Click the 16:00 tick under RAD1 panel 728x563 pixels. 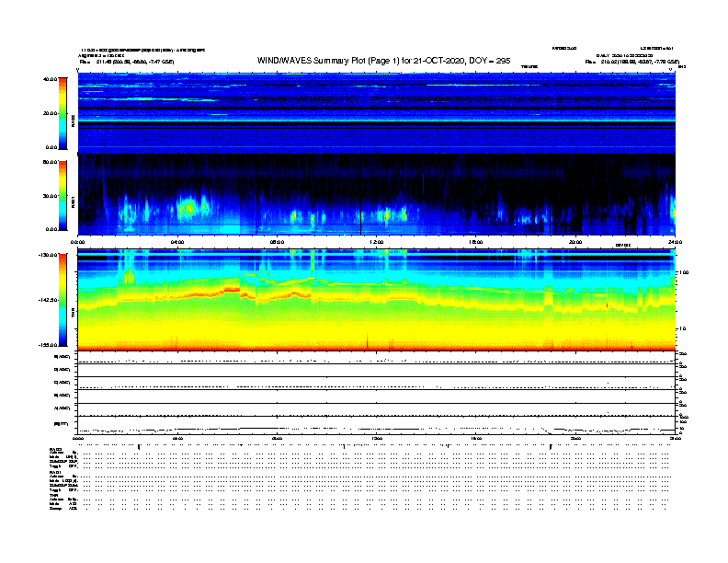click(476, 242)
